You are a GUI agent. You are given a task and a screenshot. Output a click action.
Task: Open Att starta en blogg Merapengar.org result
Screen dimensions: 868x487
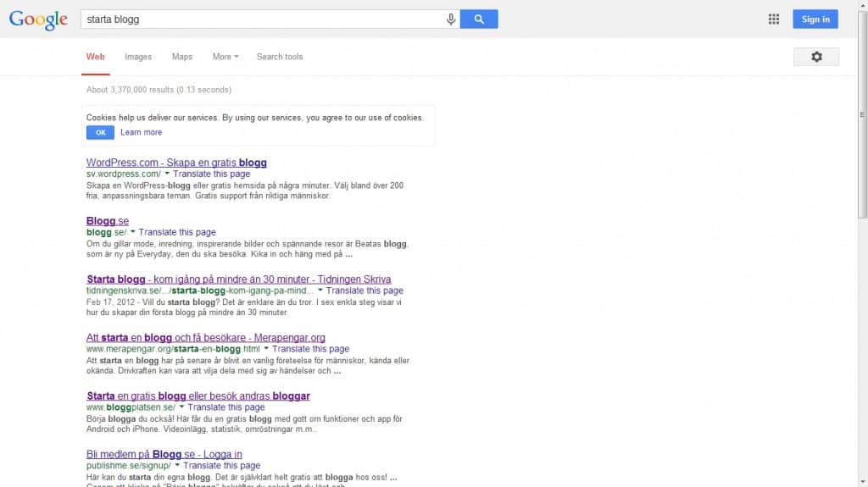pyautogui.click(x=205, y=338)
